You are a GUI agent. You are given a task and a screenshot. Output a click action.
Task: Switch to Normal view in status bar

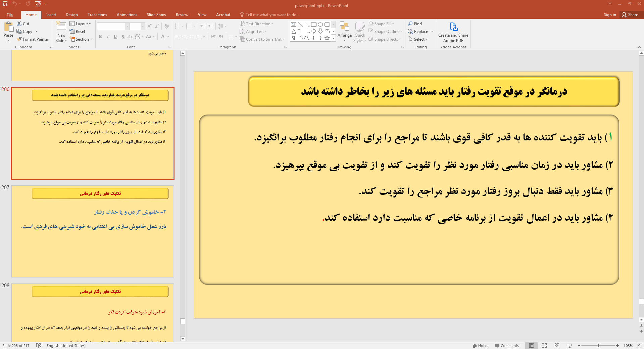tap(532, 345)
